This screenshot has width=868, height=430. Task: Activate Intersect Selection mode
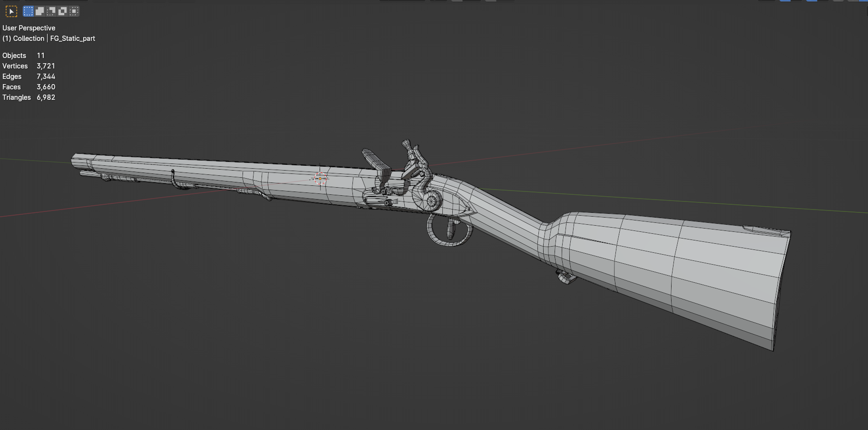(x=74, y=11)
